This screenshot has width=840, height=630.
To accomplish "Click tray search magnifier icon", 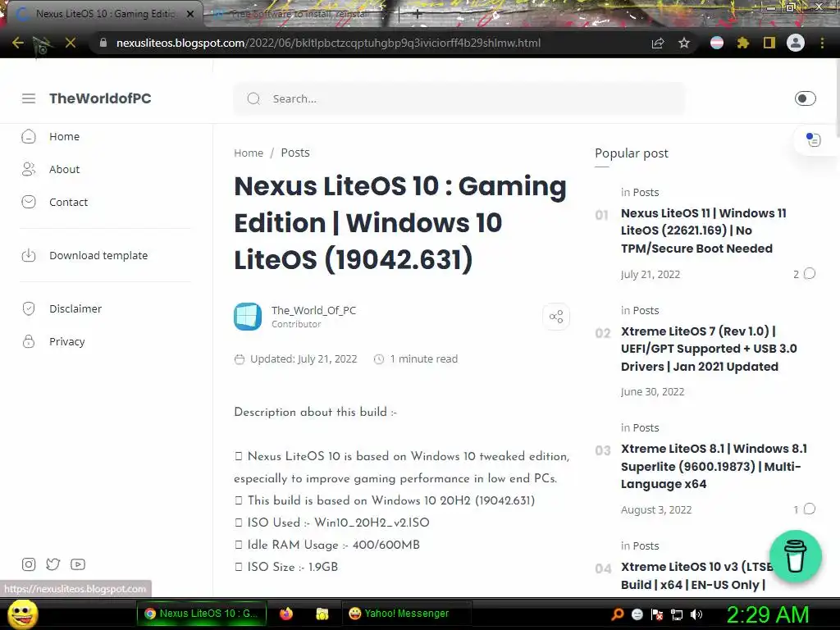I will 617,614.
